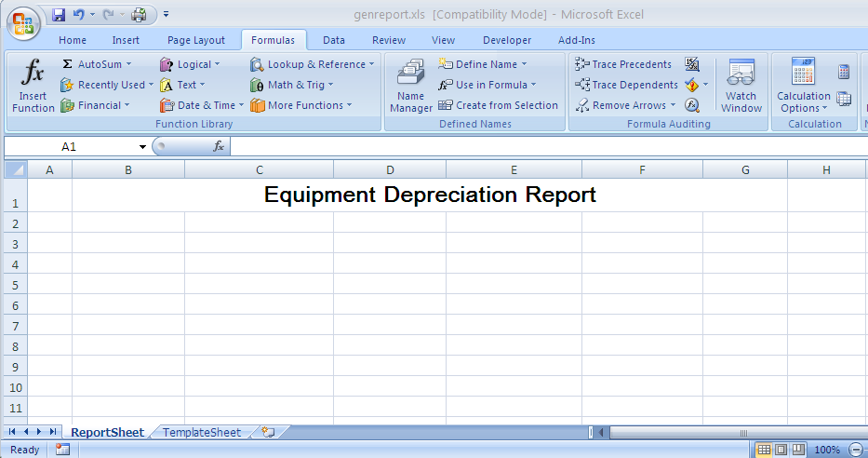
Task: Redo the last action
Action: coord(109,15)
